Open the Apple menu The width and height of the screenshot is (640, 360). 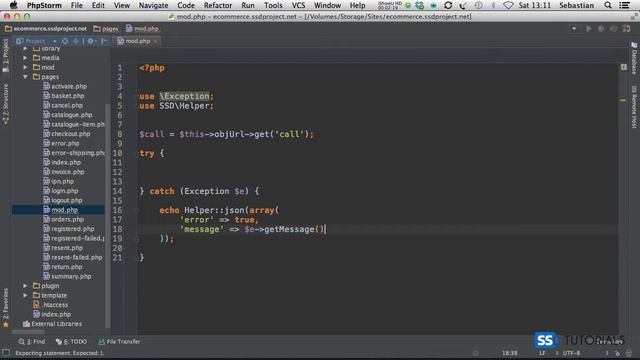pyautogui.click(x=14, y=5)
